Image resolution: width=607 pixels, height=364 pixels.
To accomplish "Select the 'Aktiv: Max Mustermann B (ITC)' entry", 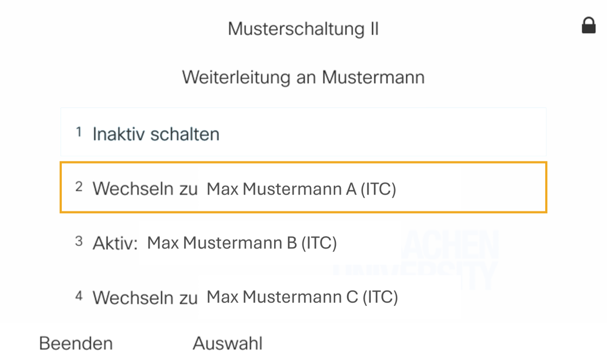I will click(x=303, y=243).
